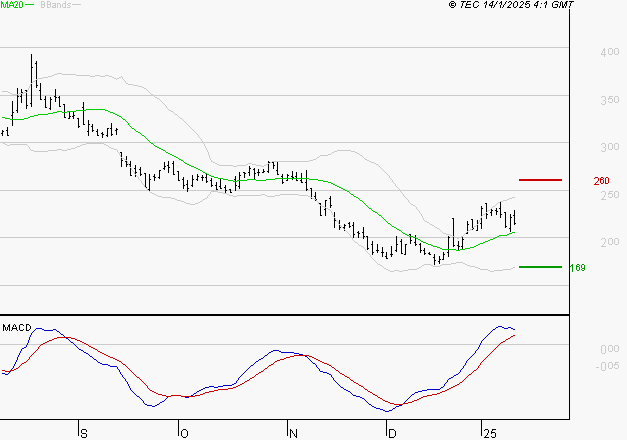Click the red resistance level line
Viewport: 627px width, 440px height.
click(540, 180)
